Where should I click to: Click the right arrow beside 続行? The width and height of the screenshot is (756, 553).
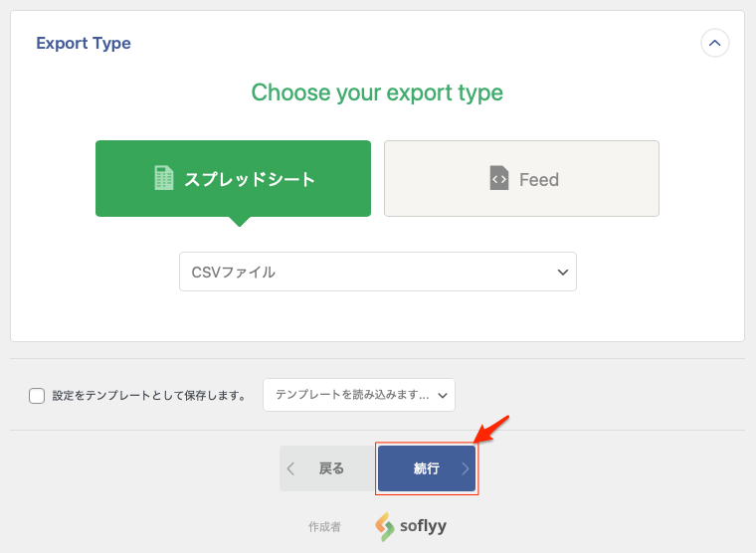tap(465, 468)
